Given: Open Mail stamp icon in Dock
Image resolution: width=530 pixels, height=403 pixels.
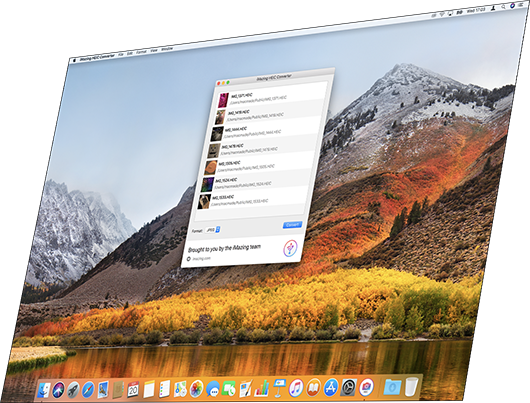Looking at the screenshot, I should coord(103,390).
